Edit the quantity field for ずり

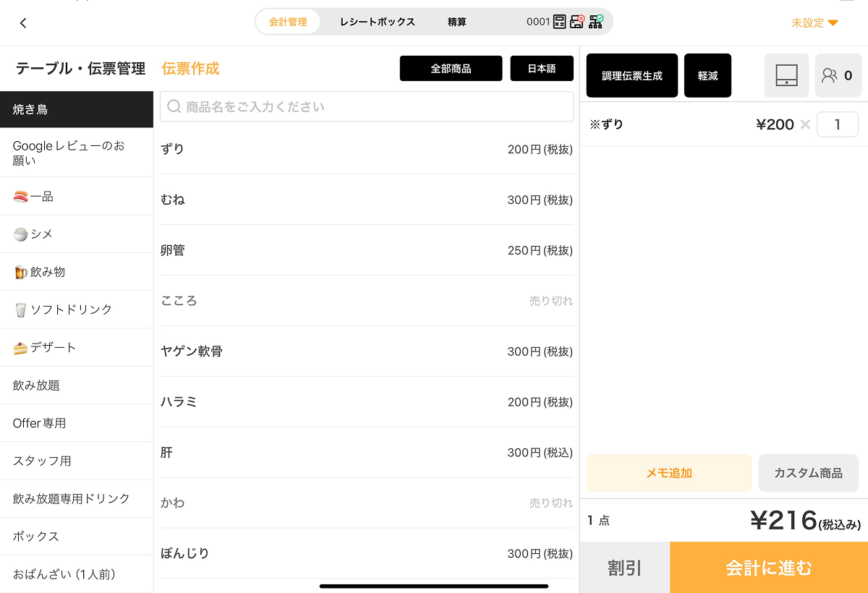[838, 124]
